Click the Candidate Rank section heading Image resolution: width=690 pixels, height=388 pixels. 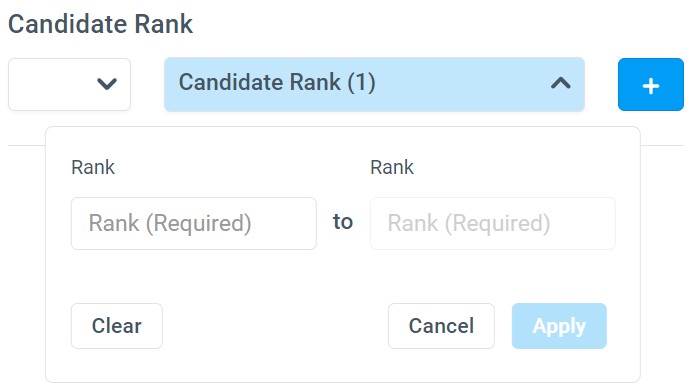[x=100, y=24]
